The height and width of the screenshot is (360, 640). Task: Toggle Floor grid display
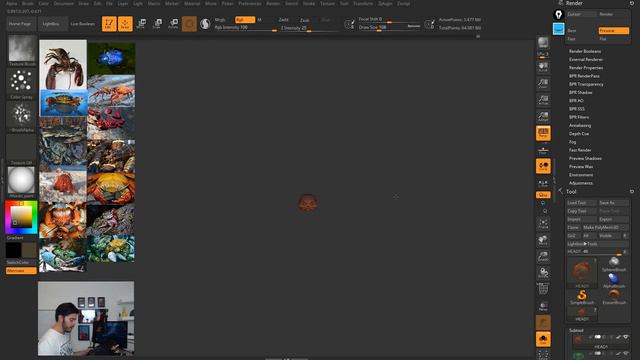pos(543,150)
